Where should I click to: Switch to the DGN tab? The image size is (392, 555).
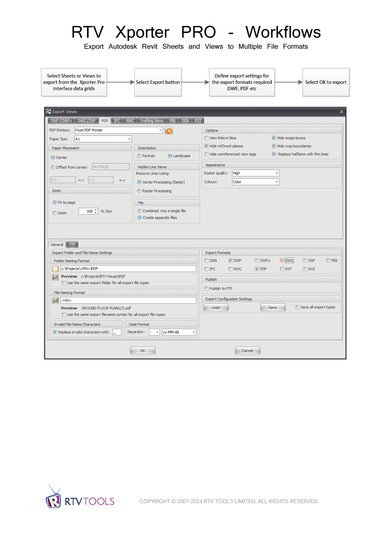[x=185, y=121]
